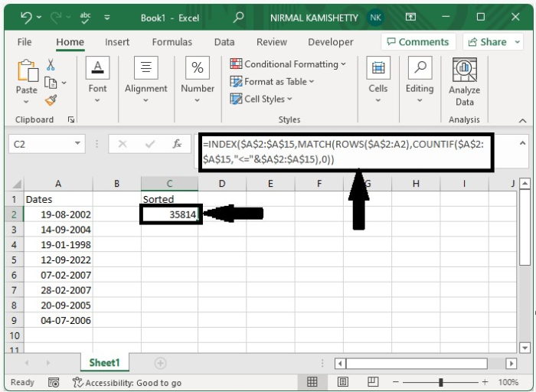
Task: Collapse the formula bar chevron
Action: [523, 143]
